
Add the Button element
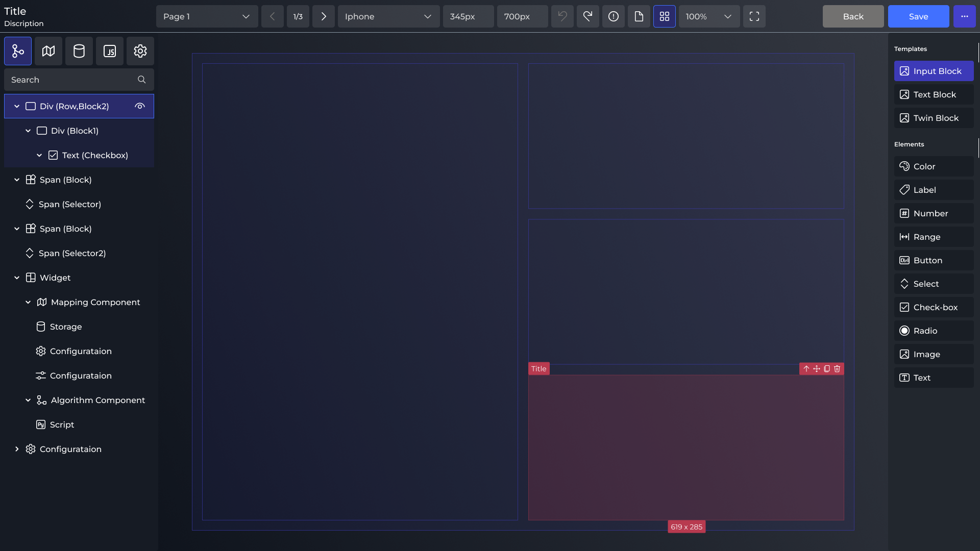(x=934, y=260)
